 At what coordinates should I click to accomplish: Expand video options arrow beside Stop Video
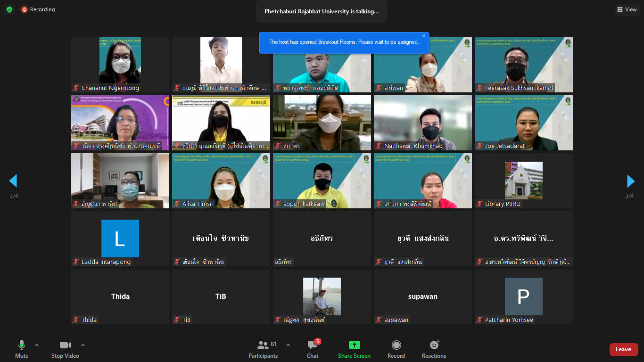[83, 345]
